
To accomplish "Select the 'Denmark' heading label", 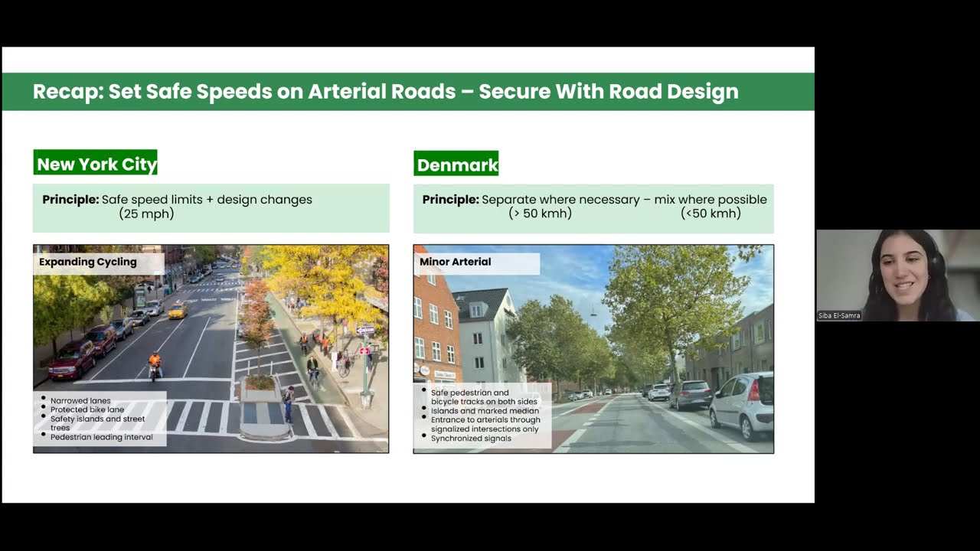I will pos(456,164).
